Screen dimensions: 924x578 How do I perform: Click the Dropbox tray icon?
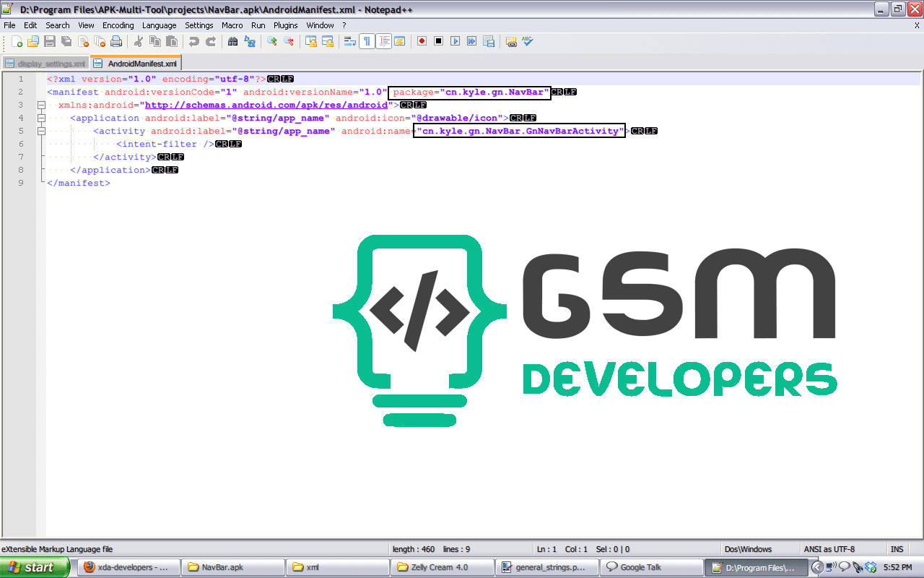pyautogui.click(x=871, y=567)
